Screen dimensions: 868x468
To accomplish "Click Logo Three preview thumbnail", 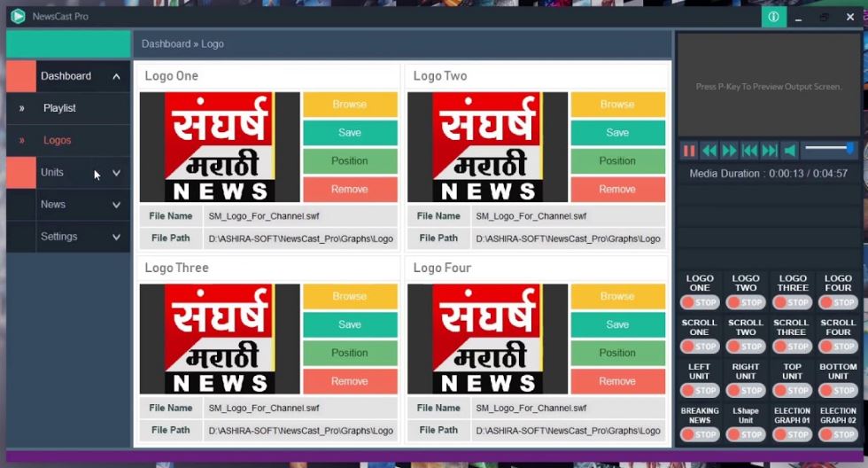I will coord(220,339).
